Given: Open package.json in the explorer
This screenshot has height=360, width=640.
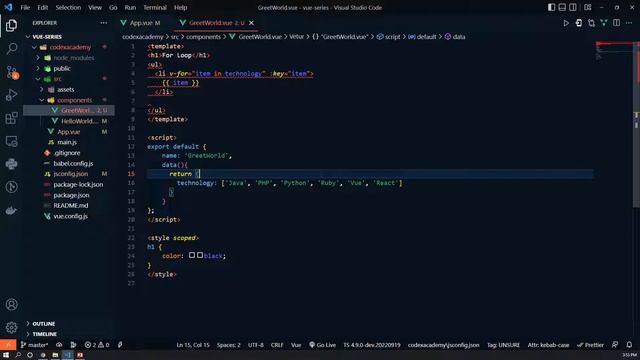Looking at the screenshot, I should tap(71, 195).
